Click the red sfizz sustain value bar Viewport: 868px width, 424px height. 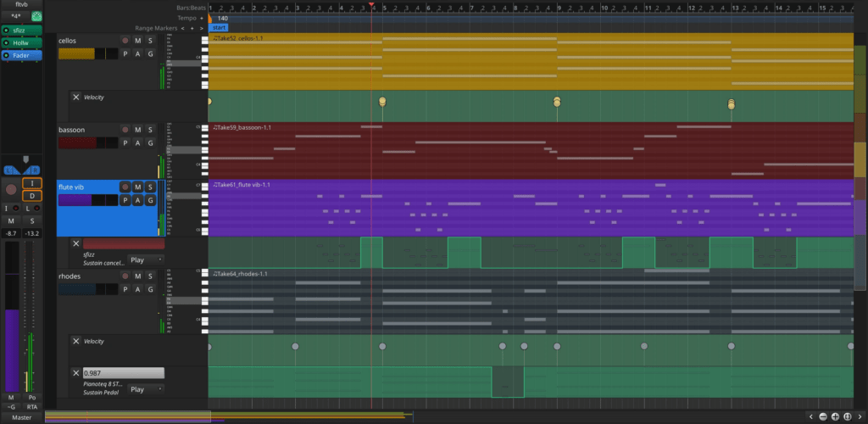point(124,243)
